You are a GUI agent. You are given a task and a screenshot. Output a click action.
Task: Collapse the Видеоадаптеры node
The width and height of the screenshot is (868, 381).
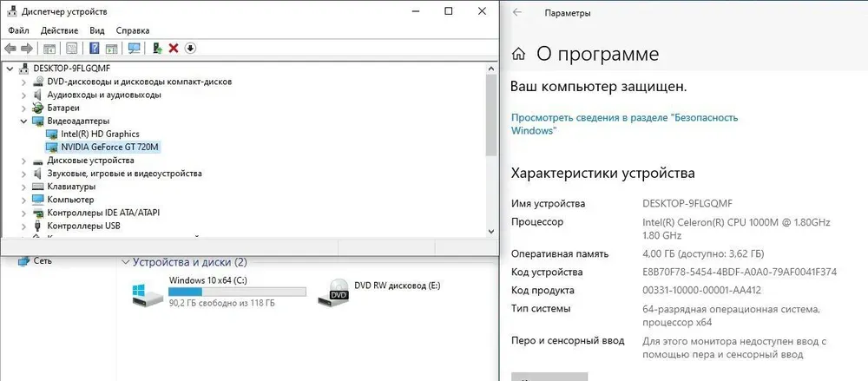point(23,121)
